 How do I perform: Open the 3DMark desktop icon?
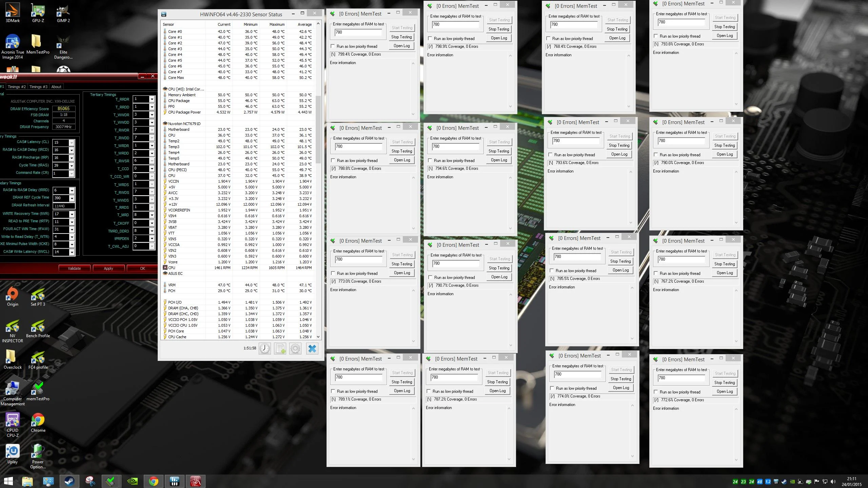[x=13, y=13]
